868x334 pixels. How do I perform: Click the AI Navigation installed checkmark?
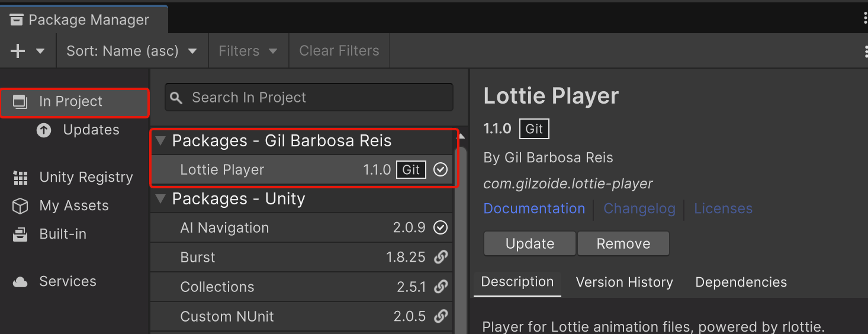pos(441,228)
